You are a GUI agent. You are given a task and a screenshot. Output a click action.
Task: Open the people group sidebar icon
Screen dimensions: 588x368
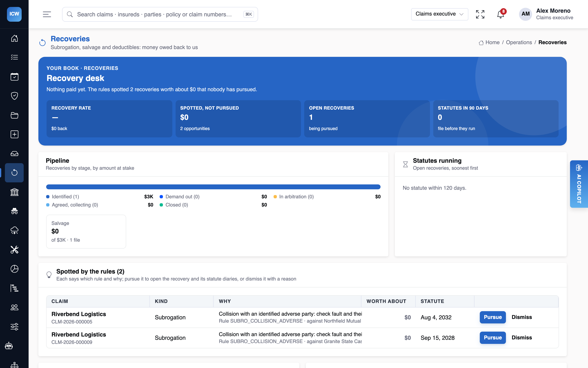pyautogui.click(x=14, y=307)
